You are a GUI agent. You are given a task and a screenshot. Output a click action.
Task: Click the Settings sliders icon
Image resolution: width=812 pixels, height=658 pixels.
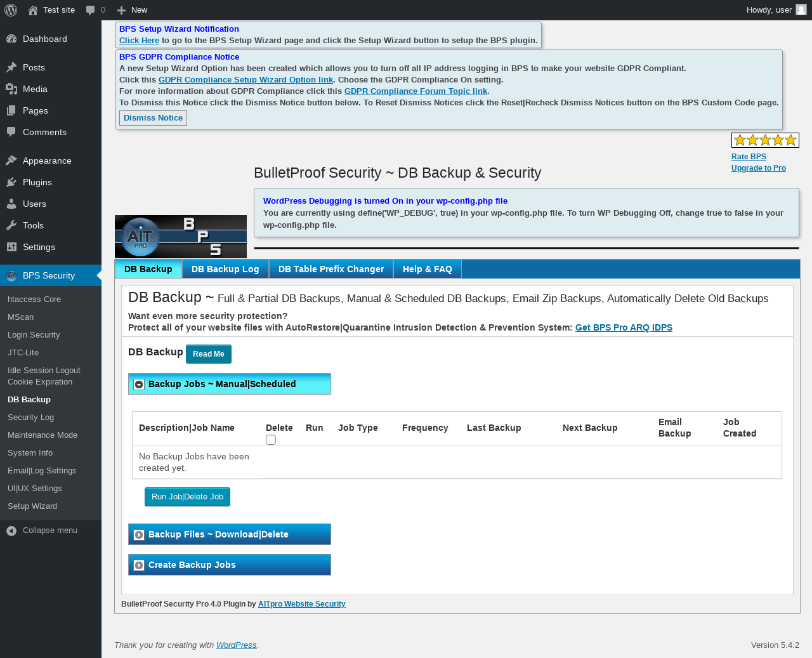point(11,247)
